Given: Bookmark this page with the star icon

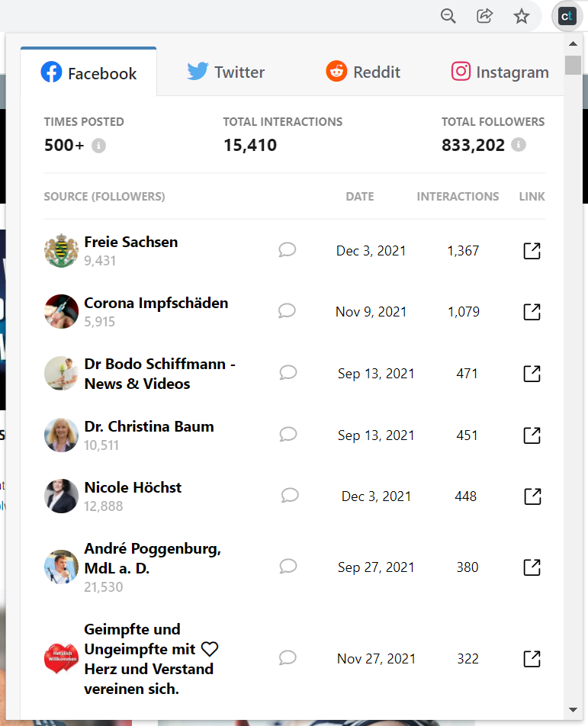Looking at the screenshot, I should pyautogui.click(x=522, y=16).
